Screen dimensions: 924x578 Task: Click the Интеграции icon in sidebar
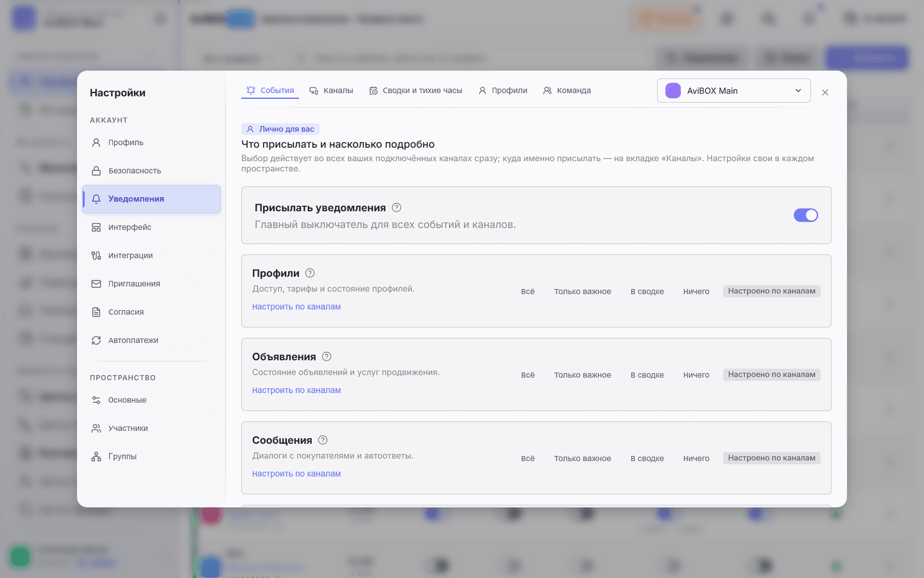point(96,256)
